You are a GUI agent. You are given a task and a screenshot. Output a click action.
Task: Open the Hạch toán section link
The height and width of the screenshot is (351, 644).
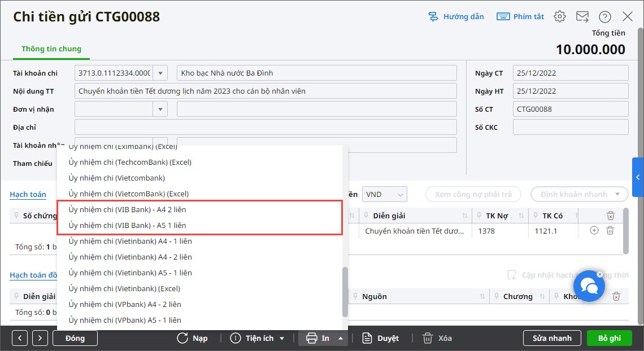point(28,194)
